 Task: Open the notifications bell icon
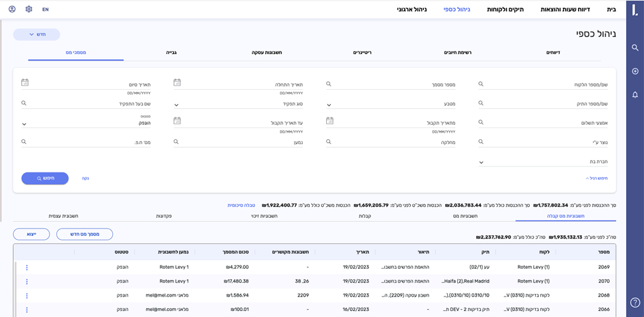point(635,95)
